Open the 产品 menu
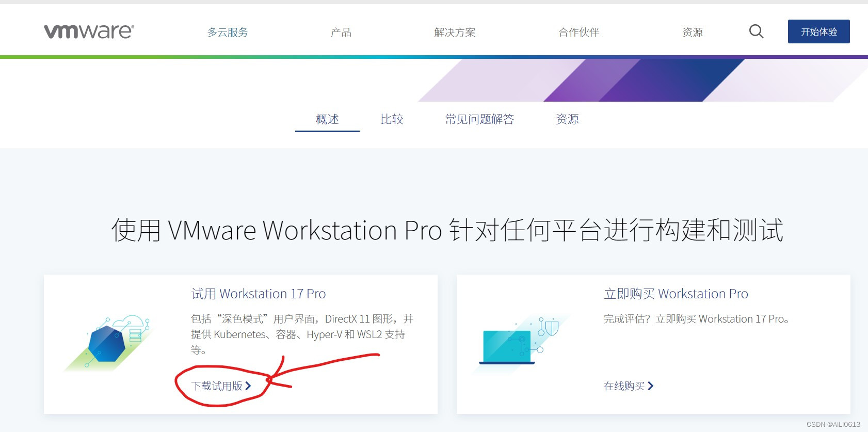868x432 pixels. click(341, 33)
